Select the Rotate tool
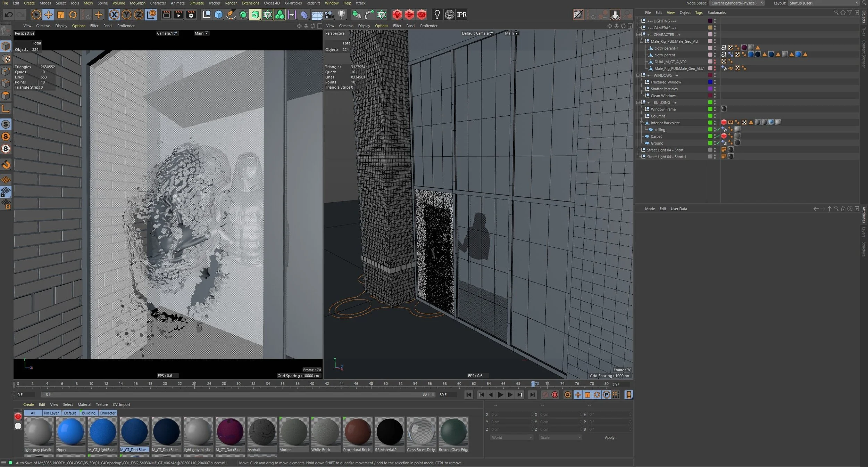The width and height of the screenshot is (868, 467). click(x=73, y=15)
